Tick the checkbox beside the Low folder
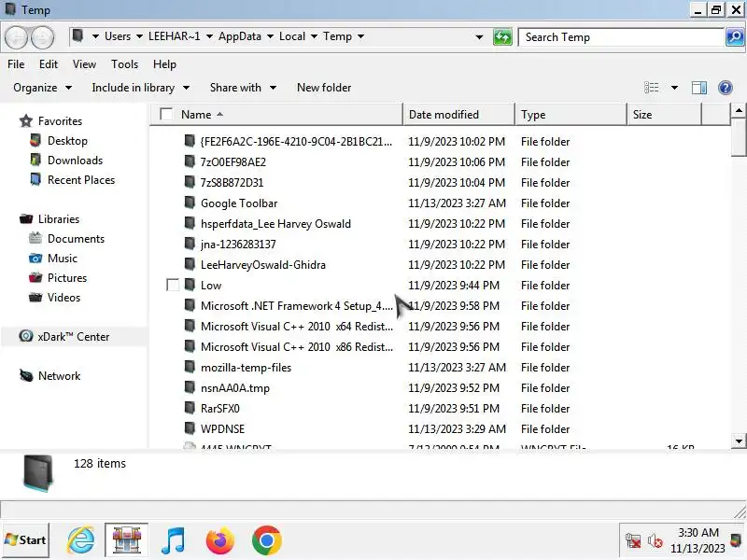747x560 pixels. (173, 286)
